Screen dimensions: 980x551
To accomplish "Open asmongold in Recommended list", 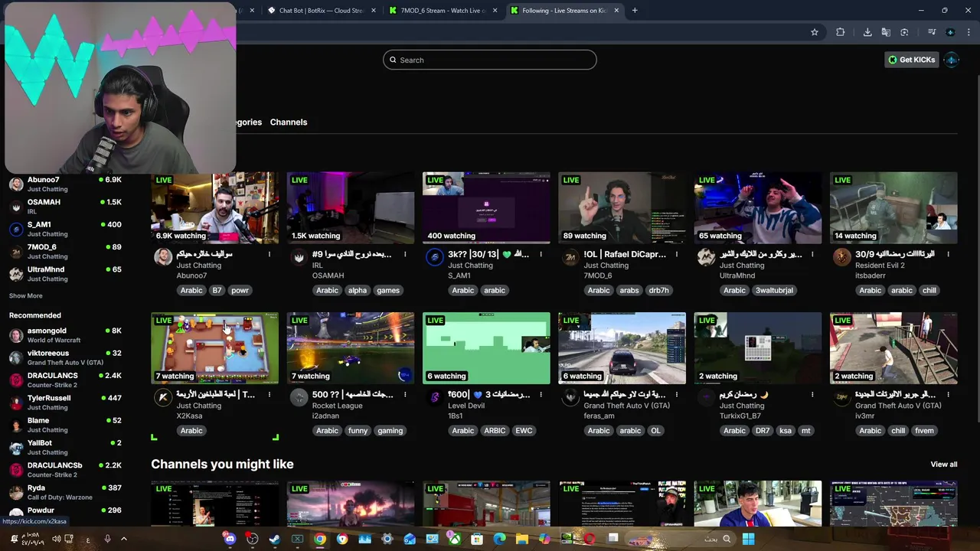I will point(65,335).
